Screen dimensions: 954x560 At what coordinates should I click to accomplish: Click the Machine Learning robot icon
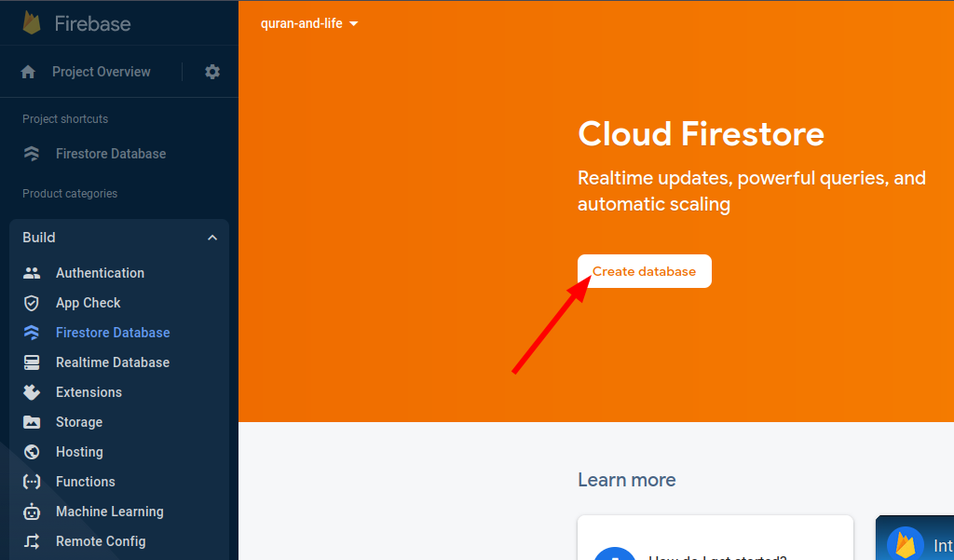31,512
